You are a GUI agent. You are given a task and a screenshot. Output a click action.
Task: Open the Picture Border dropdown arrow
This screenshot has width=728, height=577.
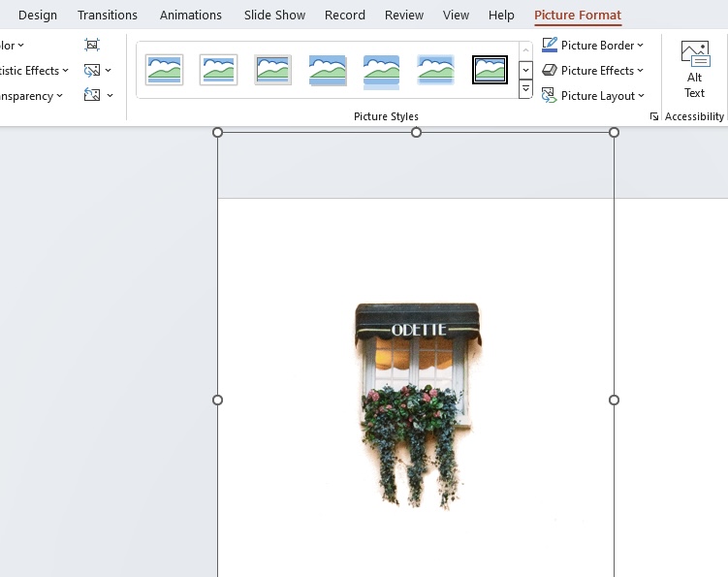coord(640,45)
